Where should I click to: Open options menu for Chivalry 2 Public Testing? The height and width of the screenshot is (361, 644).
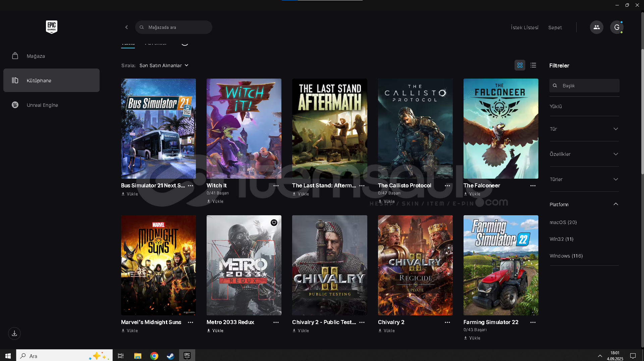[362, 322]
